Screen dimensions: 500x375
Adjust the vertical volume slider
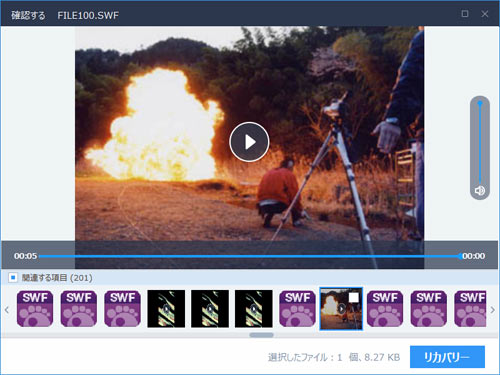tap(480, 143)
